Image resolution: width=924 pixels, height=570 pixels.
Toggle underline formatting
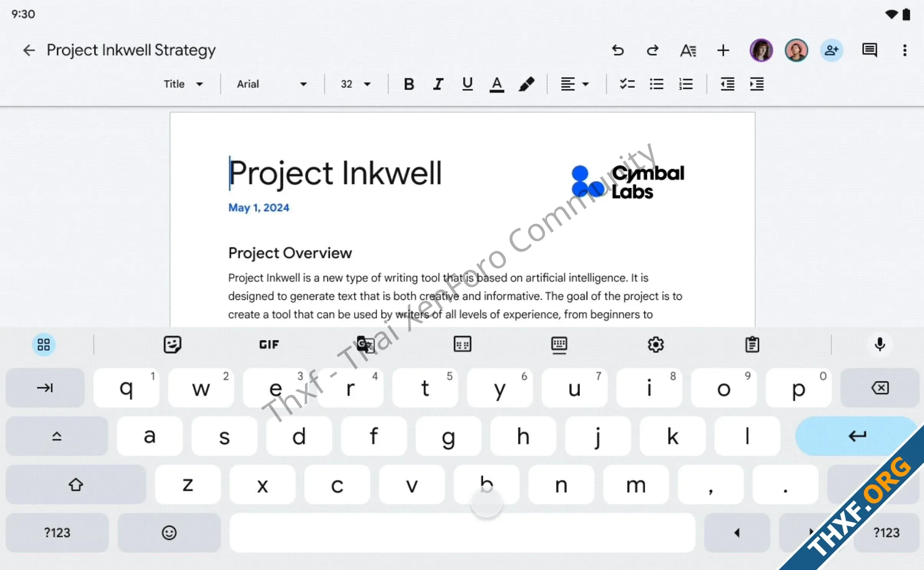(x=467, y=84)
